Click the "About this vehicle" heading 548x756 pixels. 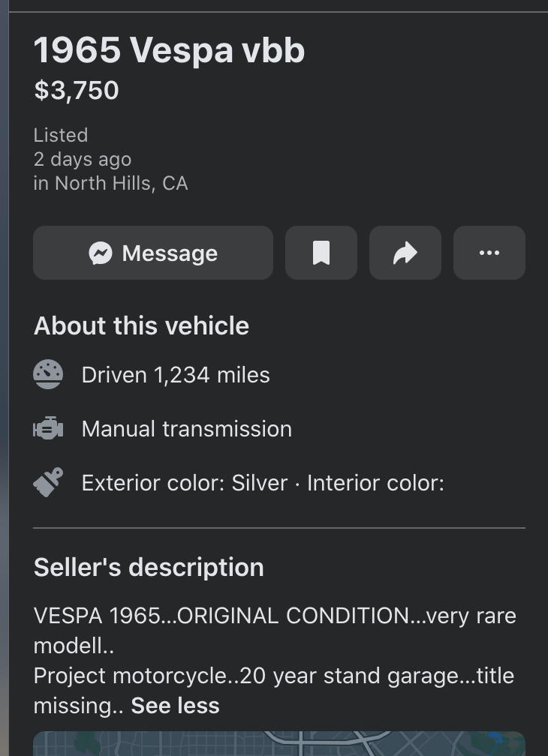point(141,326)
